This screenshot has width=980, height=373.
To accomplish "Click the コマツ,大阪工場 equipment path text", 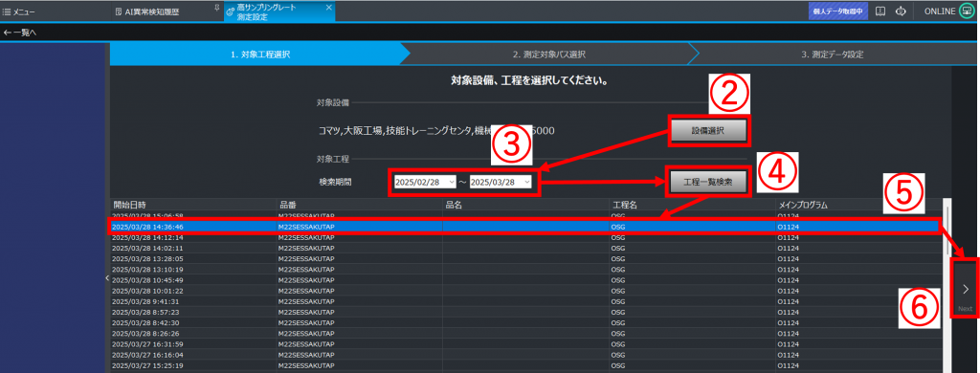I will 436,131.
